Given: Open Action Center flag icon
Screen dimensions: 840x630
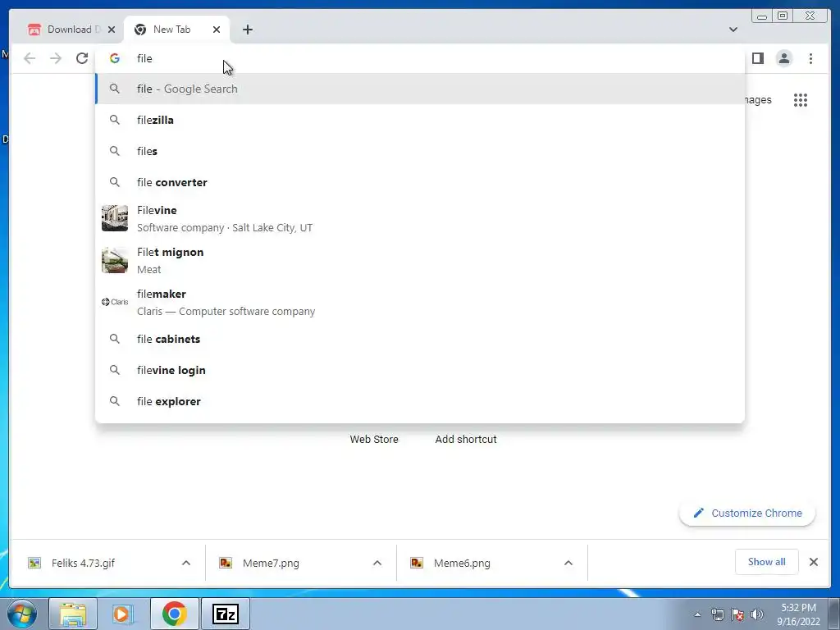Looking at the screenshot, I should tap(737, 614).
